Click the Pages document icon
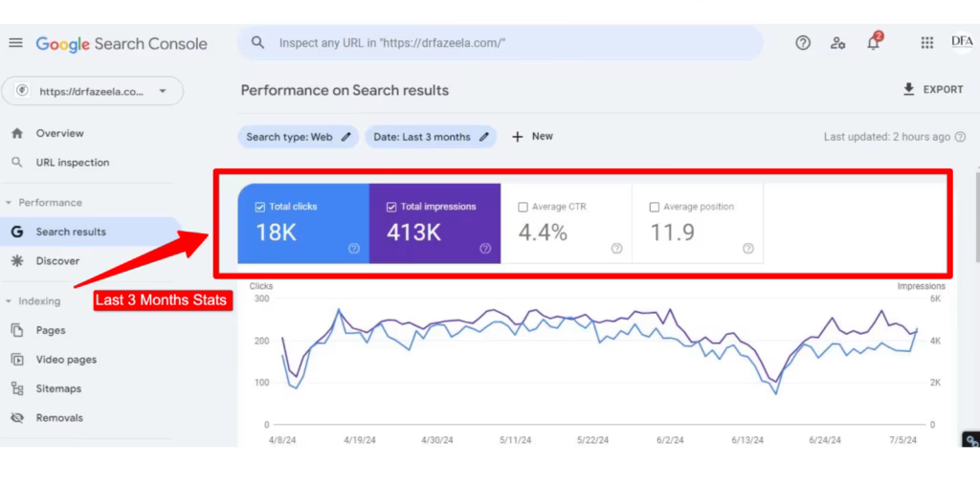This screenshot has width=980, height=487. (x=17, y=330)
